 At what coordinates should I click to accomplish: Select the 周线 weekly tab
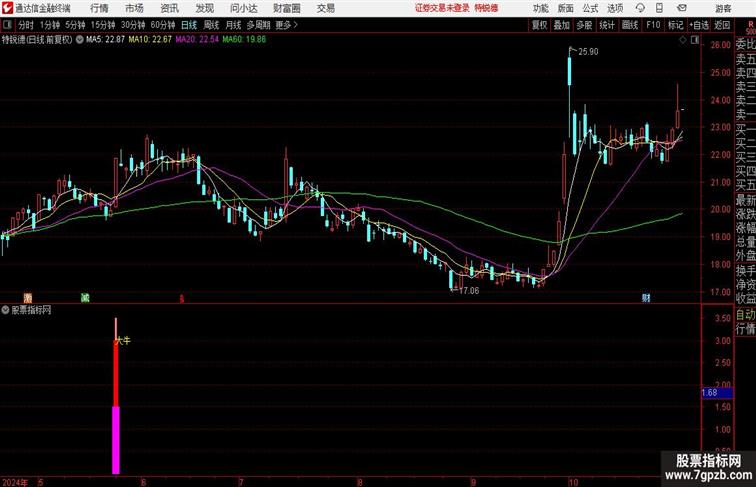[x=211, y=25]
